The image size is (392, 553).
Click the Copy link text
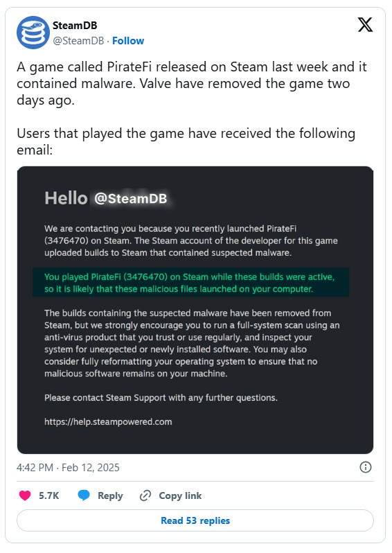point(180,495)
